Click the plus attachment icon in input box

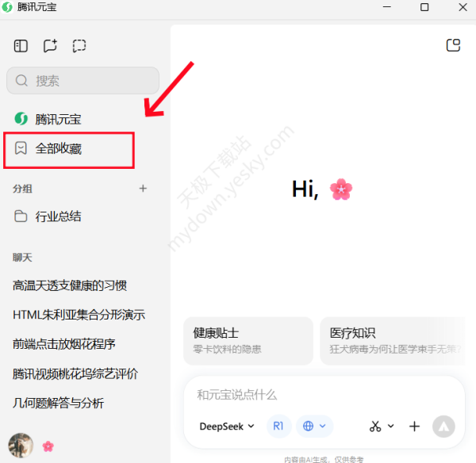click(414, 427)
